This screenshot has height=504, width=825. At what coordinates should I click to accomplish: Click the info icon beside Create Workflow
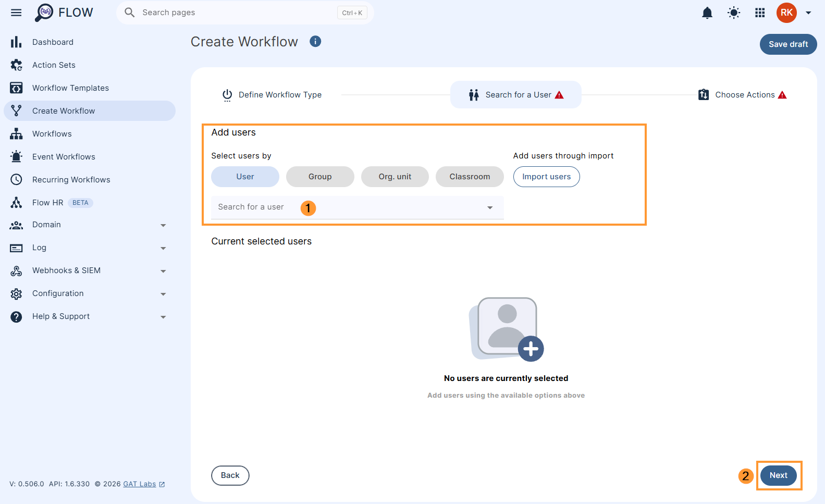tap(315, 41)
